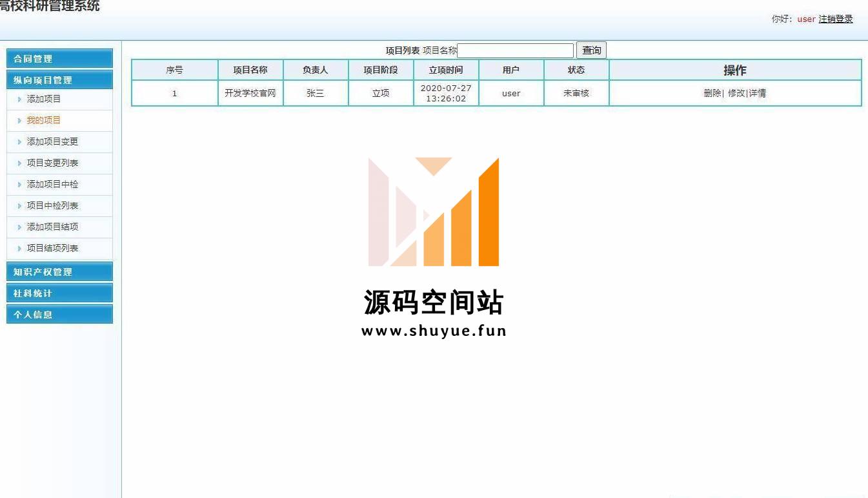Select the 张三 cell in the table
The height and width of the screenshot is (498, 868).
pos(316,93)
